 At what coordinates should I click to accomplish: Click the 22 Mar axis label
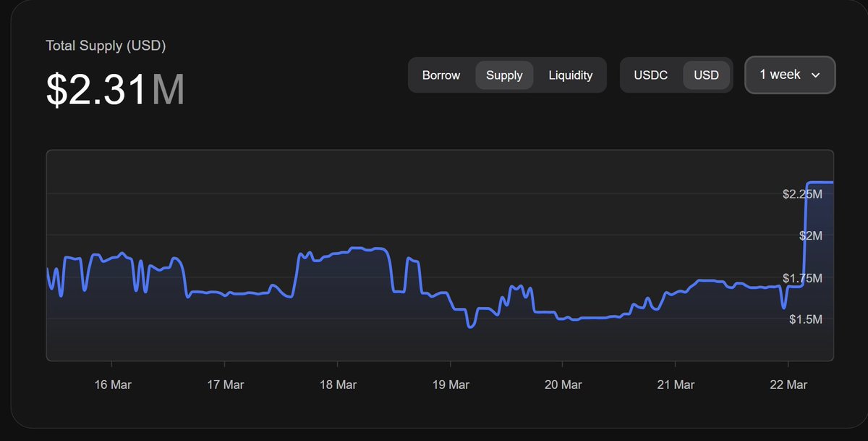(788, 385)
